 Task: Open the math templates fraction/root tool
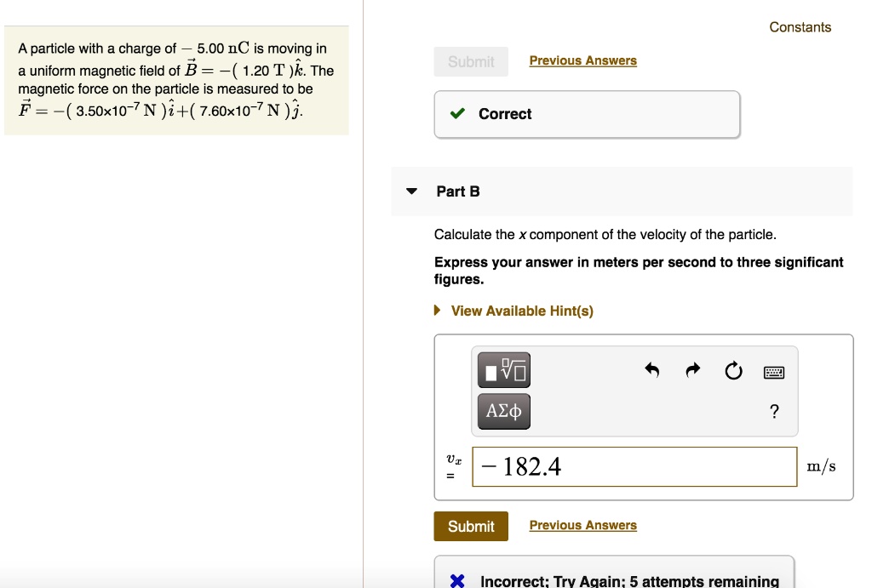coord(503,370)
